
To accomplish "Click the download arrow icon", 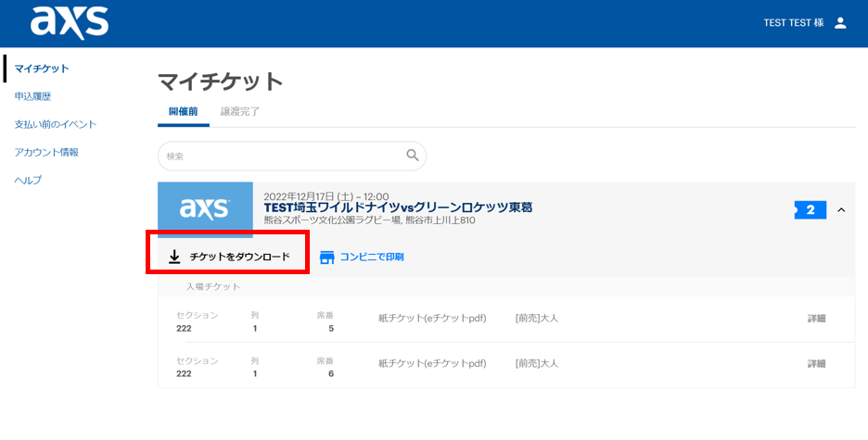I will (174, 257).
